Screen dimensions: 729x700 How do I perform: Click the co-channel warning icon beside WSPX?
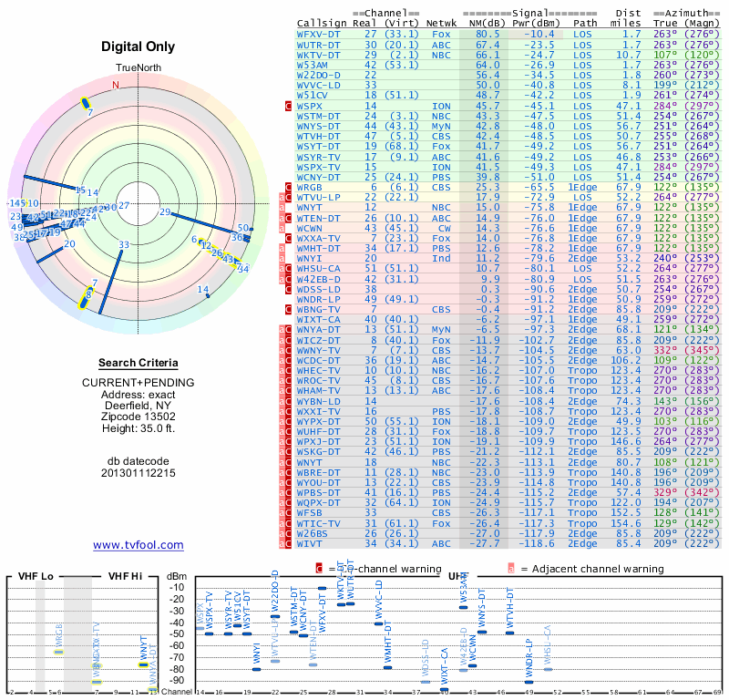289,107
